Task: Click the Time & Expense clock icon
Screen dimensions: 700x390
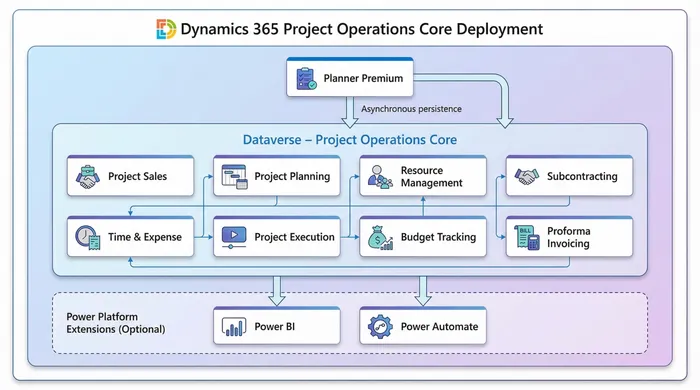Action: click(x=88, y=237)
